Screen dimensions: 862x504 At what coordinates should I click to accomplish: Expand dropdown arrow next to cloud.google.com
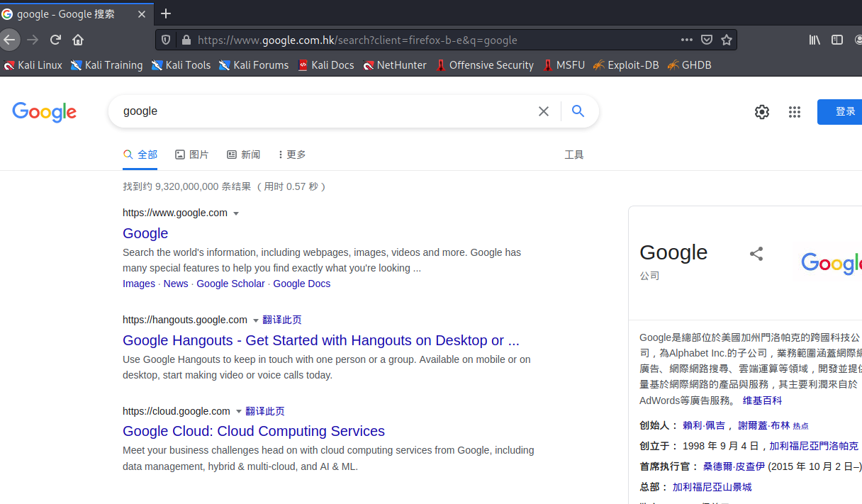[239, 412]
